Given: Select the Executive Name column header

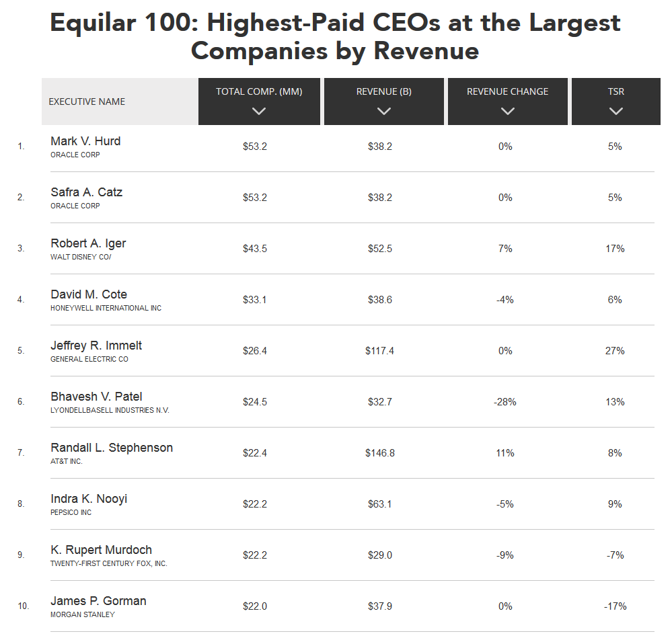Looking at the screenshot, I should tap(87, 102).
